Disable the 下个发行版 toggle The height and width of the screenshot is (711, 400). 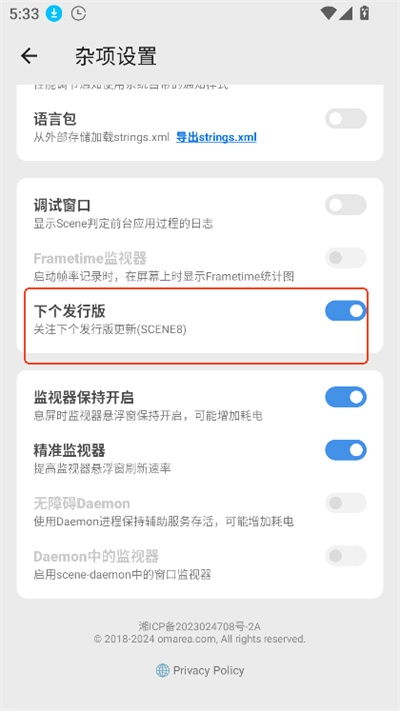click(x=346, y=311)
